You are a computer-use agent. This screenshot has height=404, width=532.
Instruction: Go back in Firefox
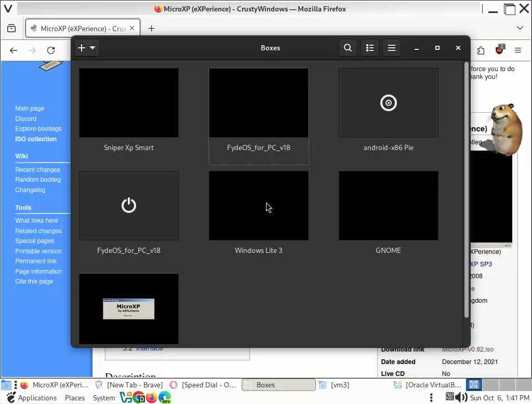[x=14, y=50]
